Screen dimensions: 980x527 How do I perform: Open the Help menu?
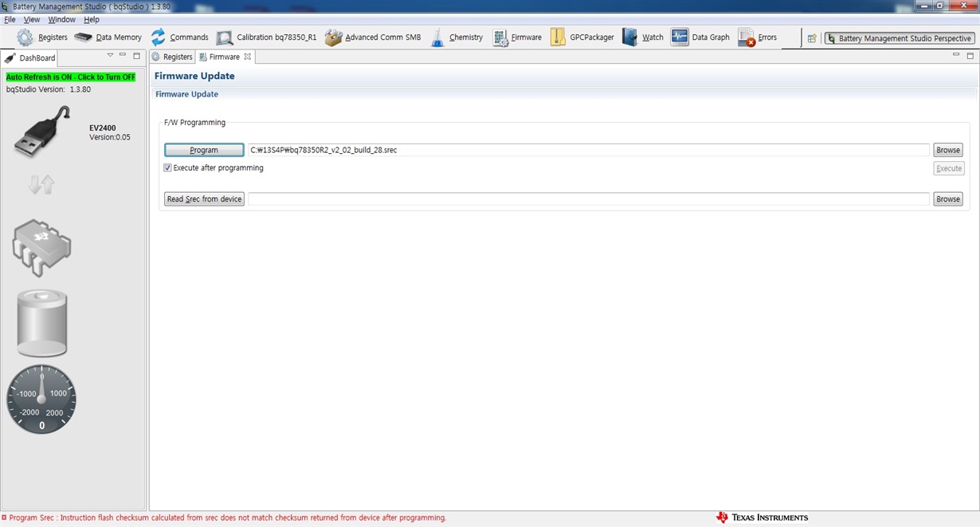pos(92,19)
